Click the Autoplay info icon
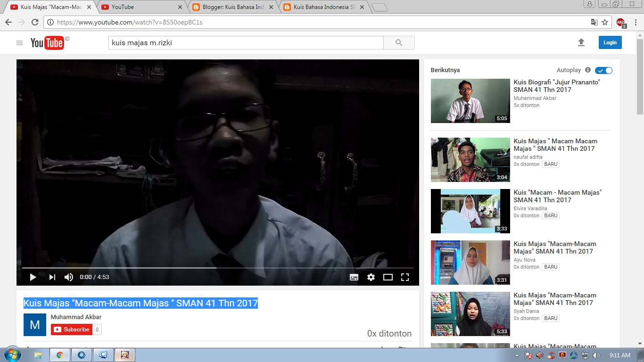This screenshot has width=644, height=362. [x=588, y=70]
